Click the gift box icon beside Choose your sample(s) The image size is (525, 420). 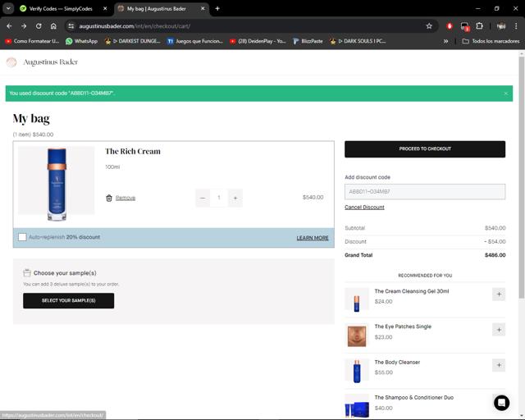pyautogui.click(x=27, y=273)
